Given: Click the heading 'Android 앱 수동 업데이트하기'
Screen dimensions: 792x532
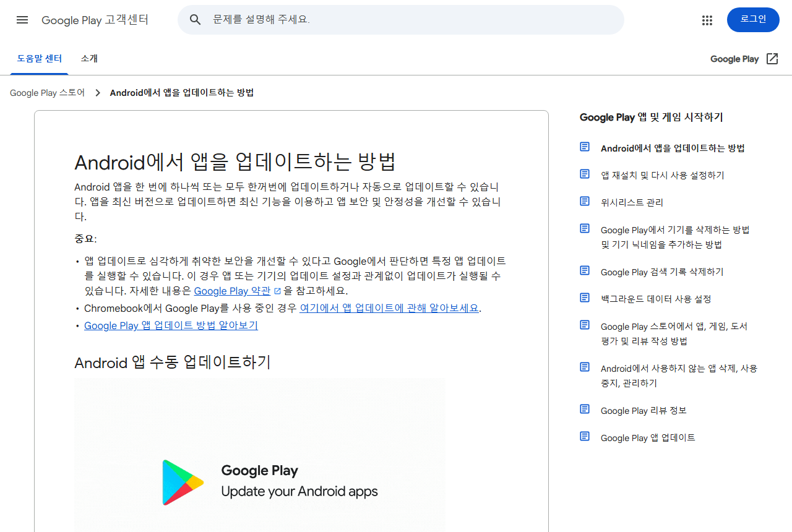Looking at the screenshot, I should pyautogui.click(x=173, y=363).
